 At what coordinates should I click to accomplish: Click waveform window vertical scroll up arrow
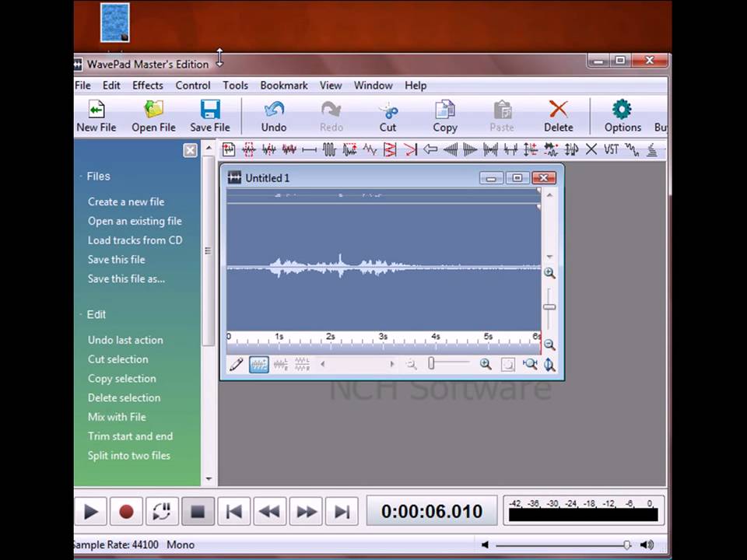pos(549,195)
